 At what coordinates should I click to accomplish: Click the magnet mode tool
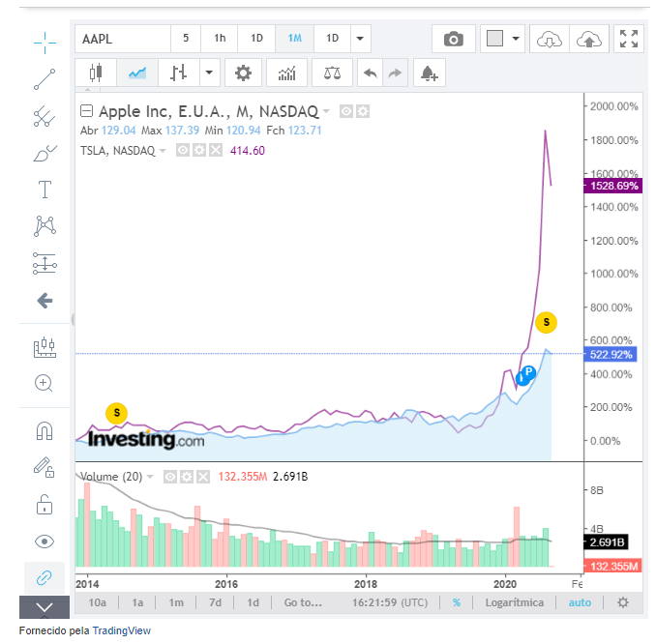pyautogui.click(x=44, y=430)
